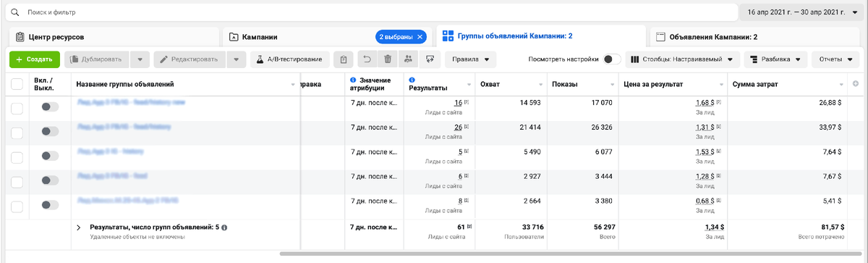This screenshot has height=263, width=868.
Task: Click total impressions 56 297
Action: click(x=602, y=227)
